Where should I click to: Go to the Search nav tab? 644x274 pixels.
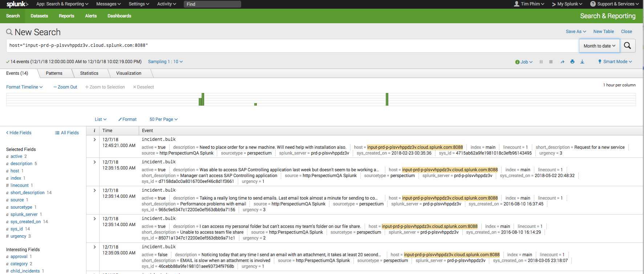pyautogui.click(x=13, y=16)
